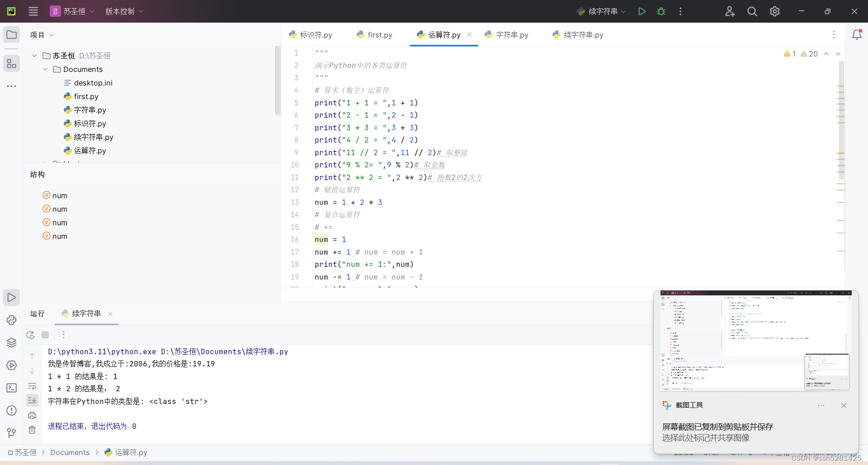This screenshot has height=465, width=868.
Task: Navigate up the stack trace arrow
Action: tap(32, 356)
